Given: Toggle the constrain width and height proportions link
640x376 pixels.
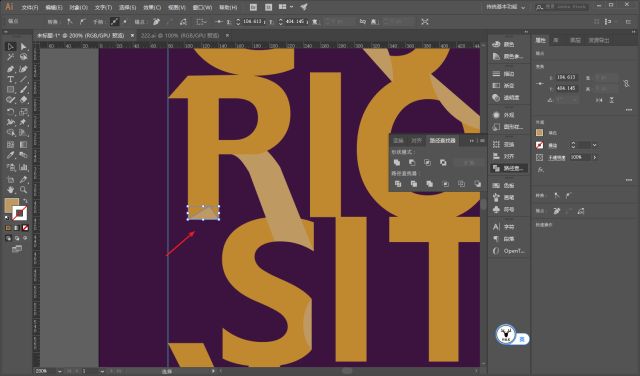Looking at the screenshot, I should (x=626, y=83).
